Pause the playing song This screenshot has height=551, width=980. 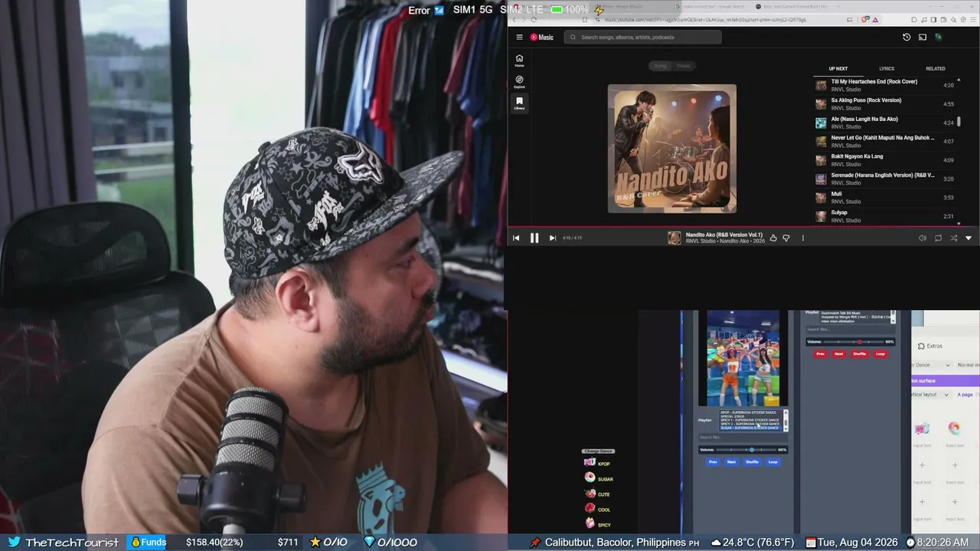[534, 238]
